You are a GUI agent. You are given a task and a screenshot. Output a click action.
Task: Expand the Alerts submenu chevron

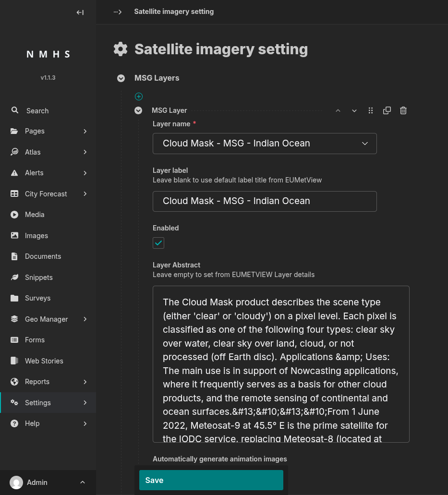[85, 173]
